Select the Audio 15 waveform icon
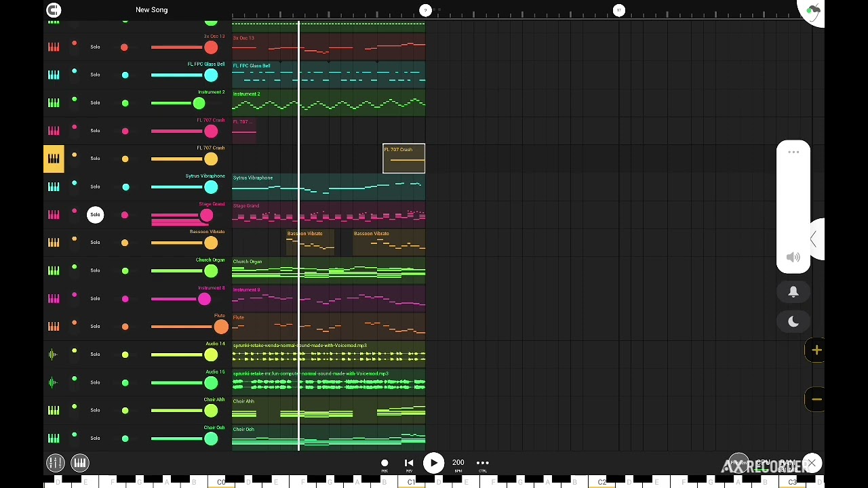Screen dimensions: 868x488 coord(54,382)
